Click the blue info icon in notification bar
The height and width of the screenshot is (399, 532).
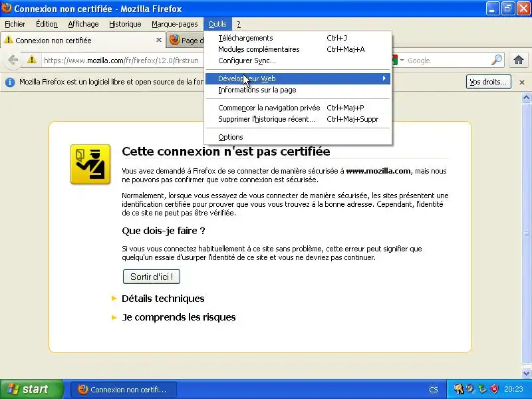click(x=10, y=82)
